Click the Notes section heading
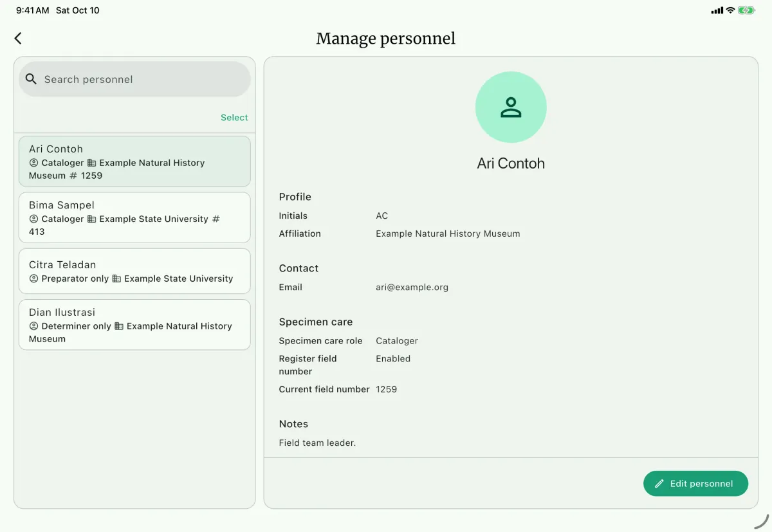This screenshot has height=532, width=772. click(x=293, y=424)
